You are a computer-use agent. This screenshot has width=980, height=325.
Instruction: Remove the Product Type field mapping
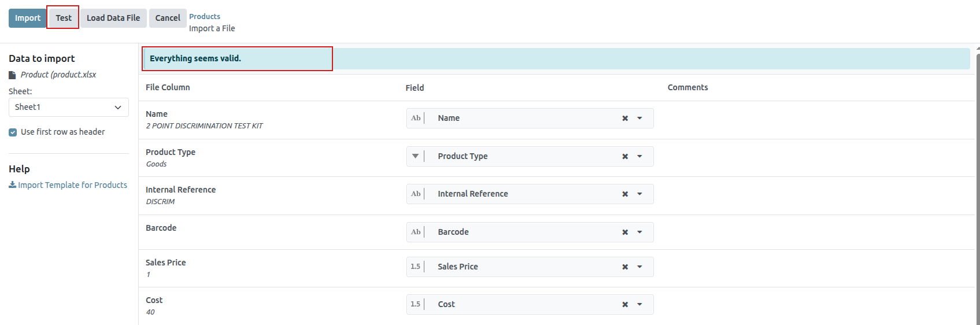coord(624,156)
